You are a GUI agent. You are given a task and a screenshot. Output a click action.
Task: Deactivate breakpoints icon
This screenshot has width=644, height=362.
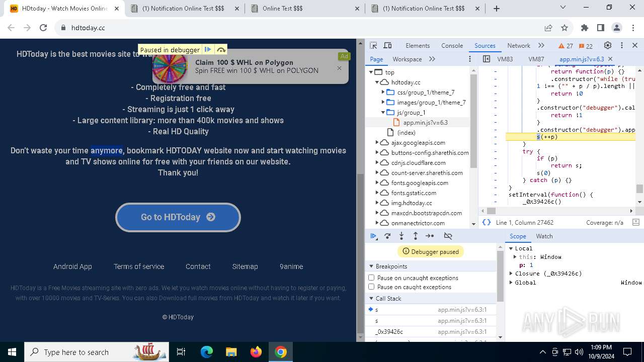[x=448, y=236]
